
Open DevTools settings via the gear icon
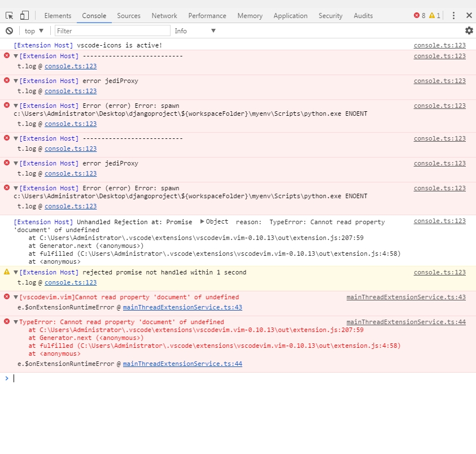(469, 30)
